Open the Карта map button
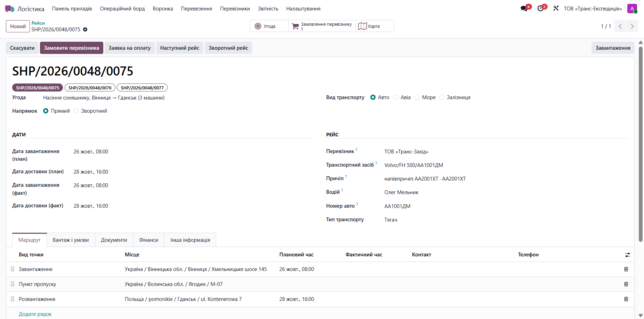 point(375,26)
